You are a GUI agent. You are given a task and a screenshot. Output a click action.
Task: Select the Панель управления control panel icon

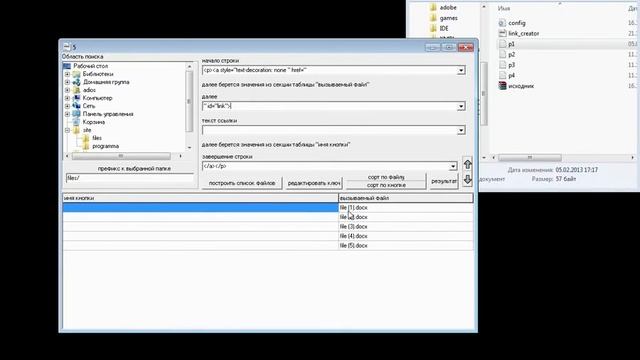[x=76, y=114]
